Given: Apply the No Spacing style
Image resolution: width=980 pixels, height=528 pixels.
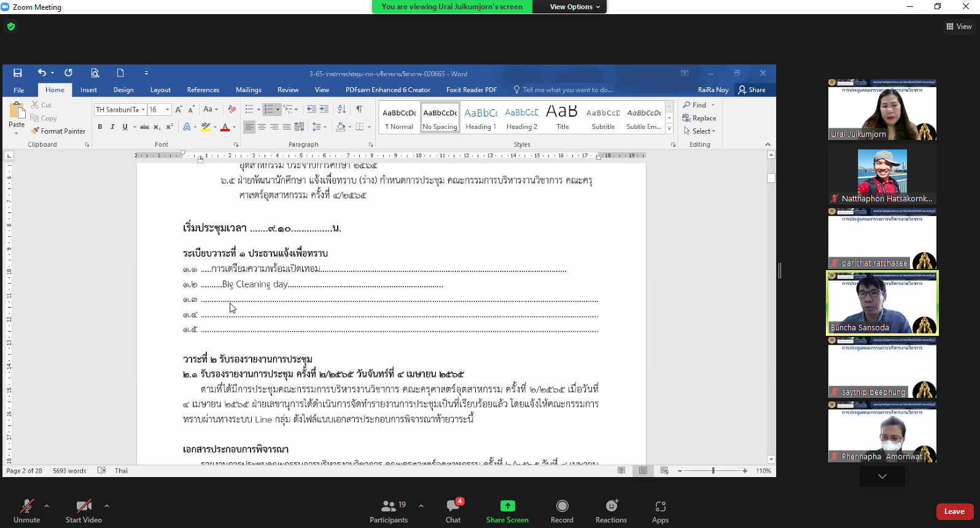Looking at the screenshot, I should (440, 118).
